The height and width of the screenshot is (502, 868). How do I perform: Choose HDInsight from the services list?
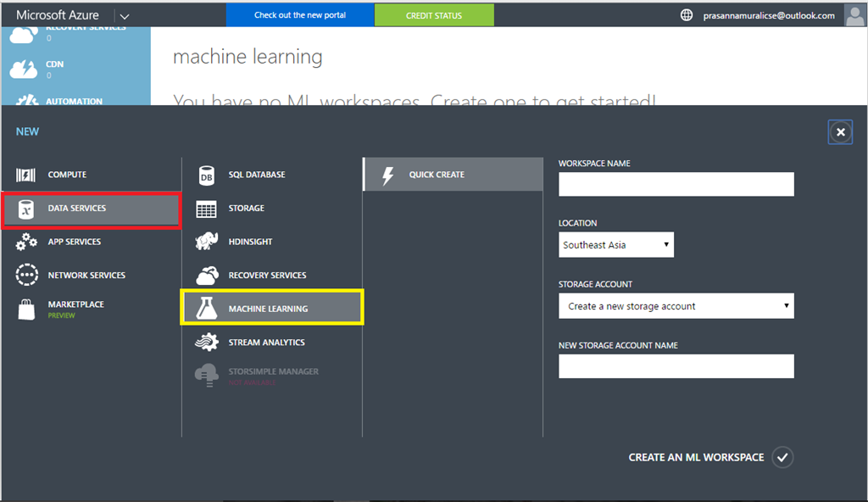(x=272, y=242)
